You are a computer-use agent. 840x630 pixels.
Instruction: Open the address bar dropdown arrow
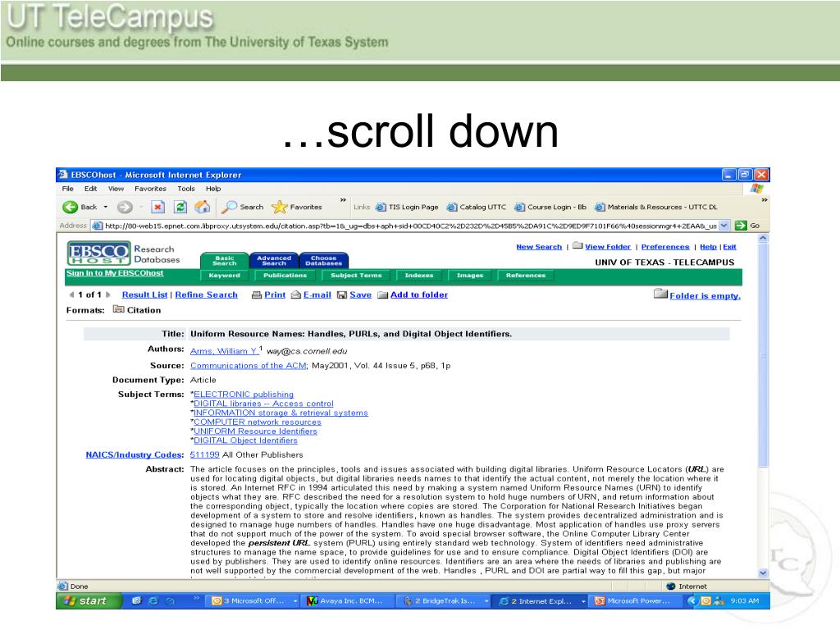coord(724,226)
